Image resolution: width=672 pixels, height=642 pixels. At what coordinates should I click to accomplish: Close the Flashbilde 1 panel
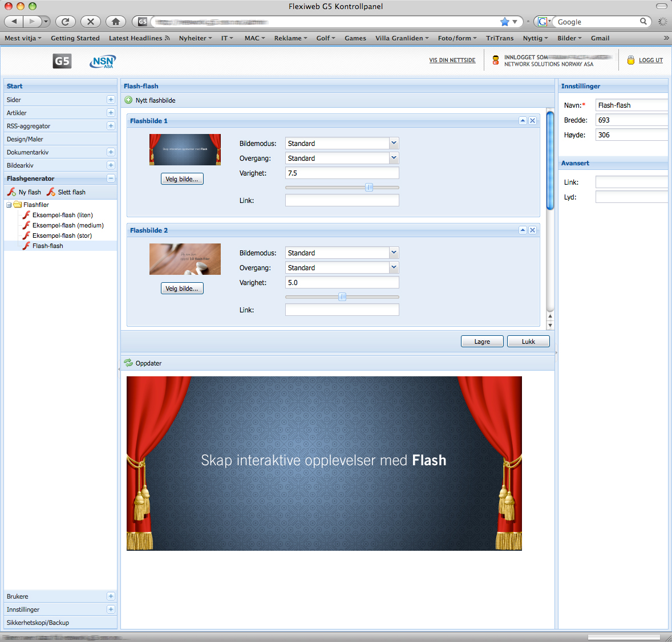[x=532, y=121]
